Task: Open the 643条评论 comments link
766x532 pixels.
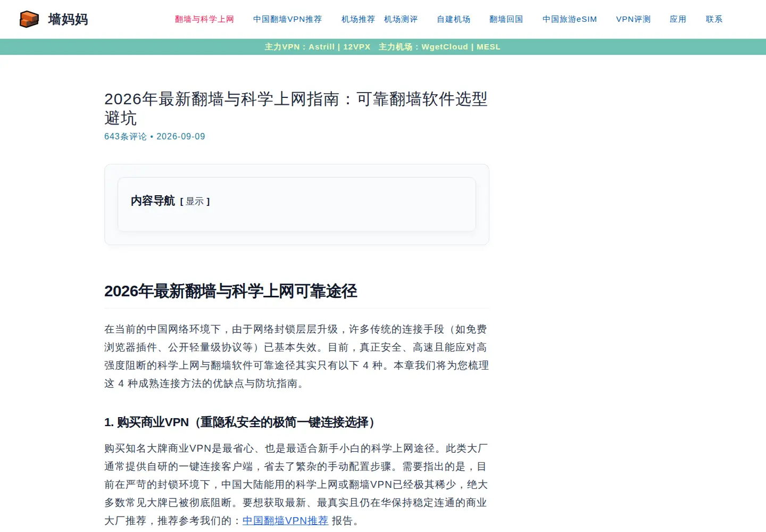Action: tap(126, 137)
